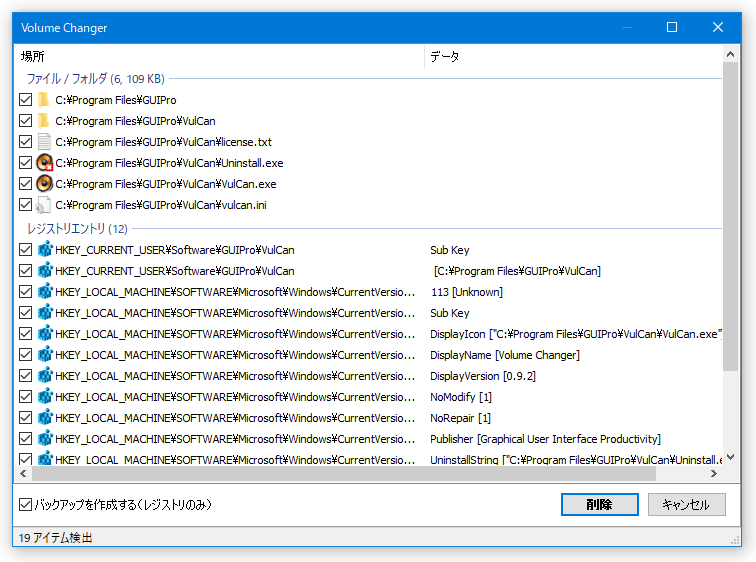Toggle the NoRepair entry checkbox
Image resolution: width=756 pixels, height=562 pixels.
click(x=26, y=417)
